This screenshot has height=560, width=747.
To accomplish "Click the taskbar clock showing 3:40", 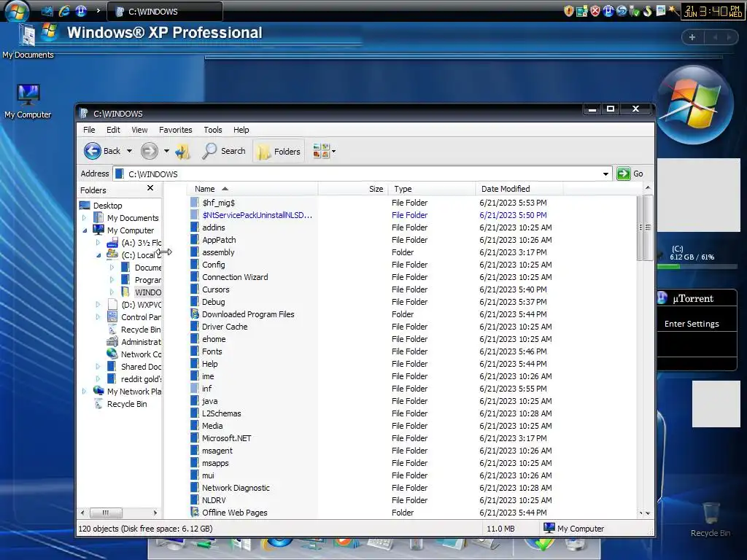I will tap(713, 11).
